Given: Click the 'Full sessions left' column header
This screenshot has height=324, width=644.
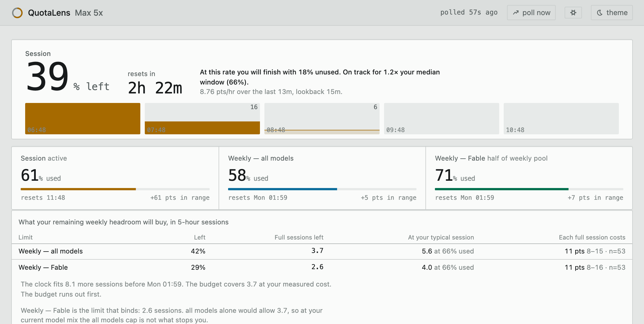Looking at the screenshot, I should click(299, 237).
